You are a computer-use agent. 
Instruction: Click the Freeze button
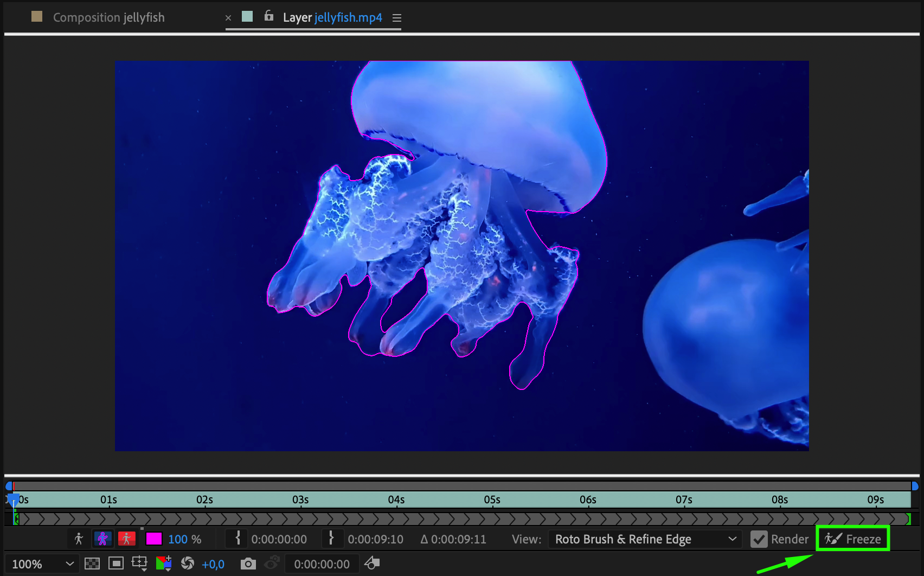pyautogui.click(x=853, y=539)
